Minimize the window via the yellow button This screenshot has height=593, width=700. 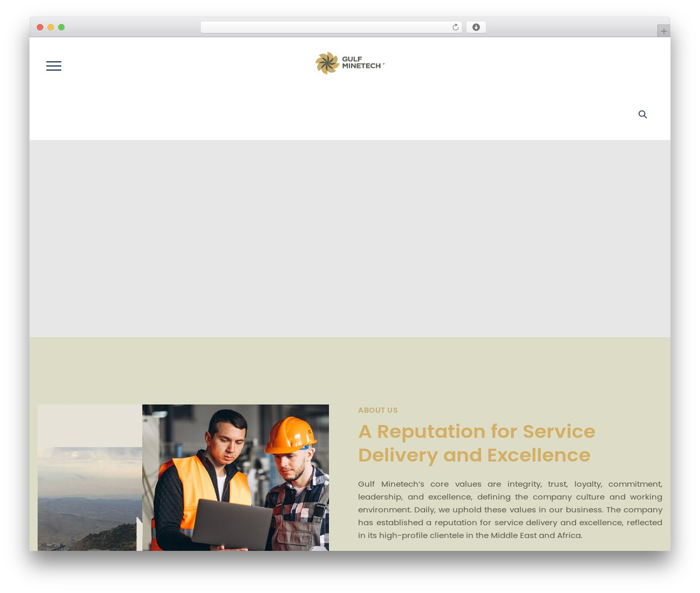pos(50,27)
